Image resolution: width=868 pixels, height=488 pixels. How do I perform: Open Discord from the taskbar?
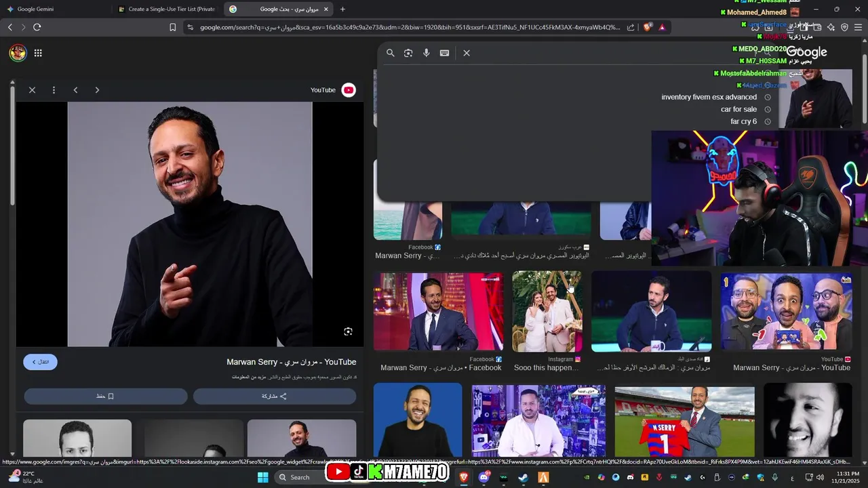[484, 477]
